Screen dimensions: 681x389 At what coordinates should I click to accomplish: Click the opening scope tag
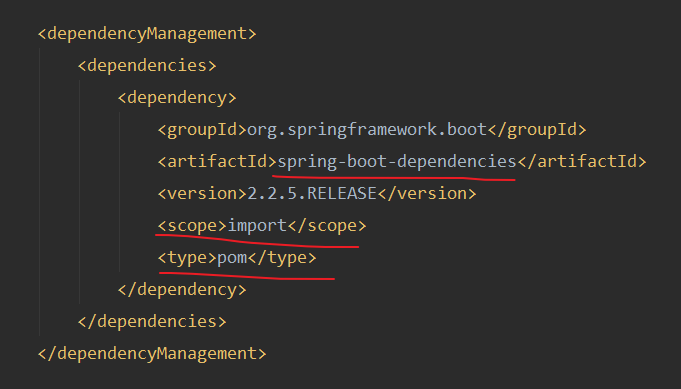pos(192,226)
